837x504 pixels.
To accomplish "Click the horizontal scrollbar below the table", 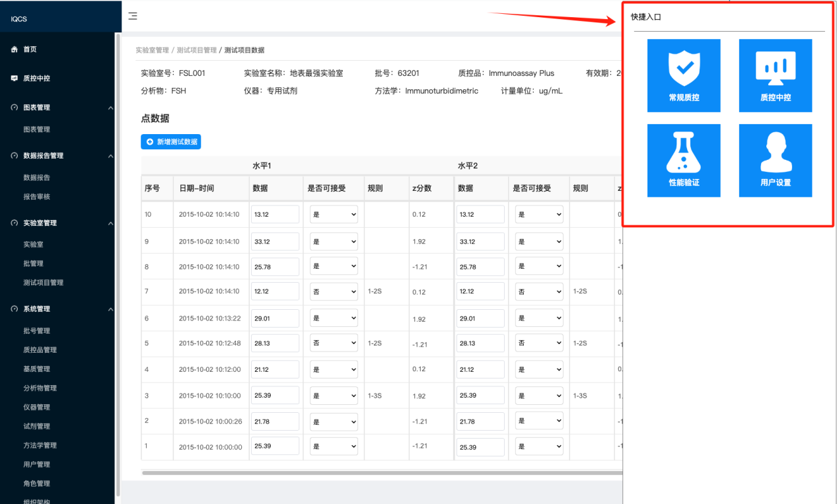I will click(381, 473).
